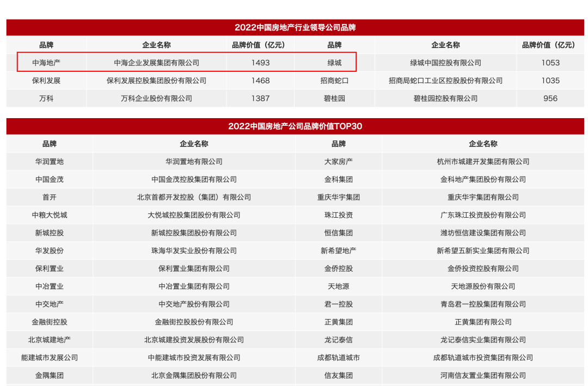Click 新希望五新实业集团有限公司 cell

point(483,250)
